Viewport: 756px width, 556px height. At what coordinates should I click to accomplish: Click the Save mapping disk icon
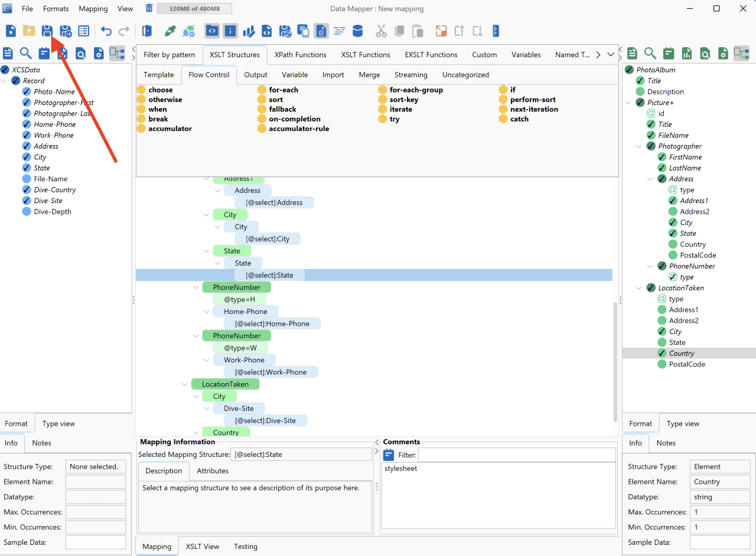click(x=47, y=31)
